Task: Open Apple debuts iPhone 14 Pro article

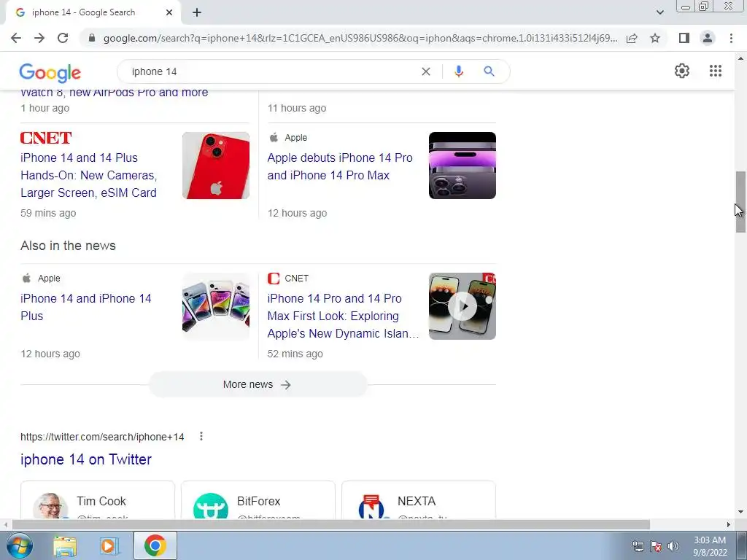Action: pyautogui.click(x=340, y=166)
